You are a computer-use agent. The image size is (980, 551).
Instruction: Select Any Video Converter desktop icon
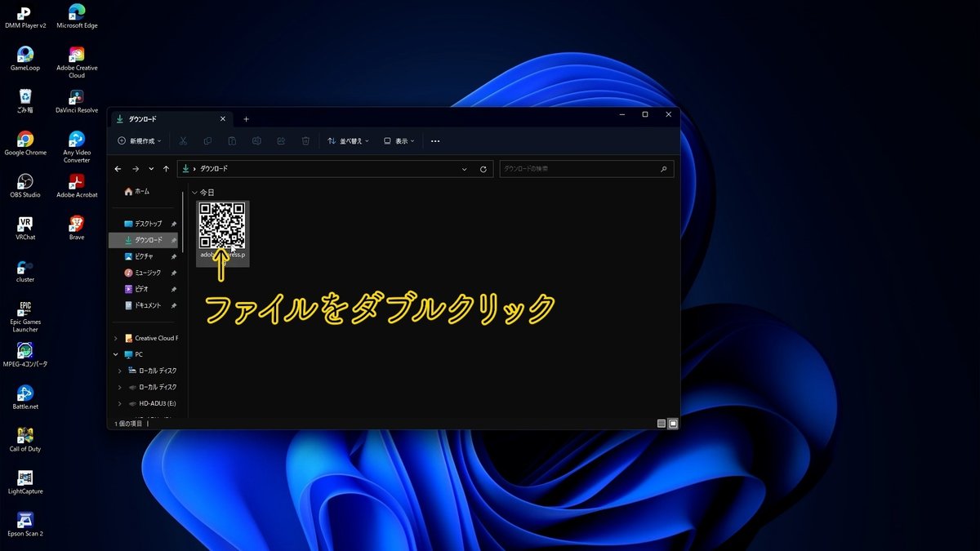click(x=77, y=147)
